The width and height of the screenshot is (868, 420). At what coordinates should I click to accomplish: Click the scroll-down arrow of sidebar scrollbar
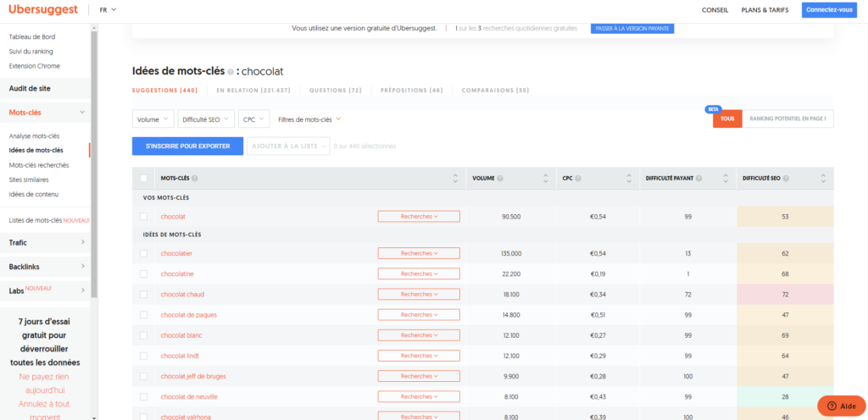point(94,417)
